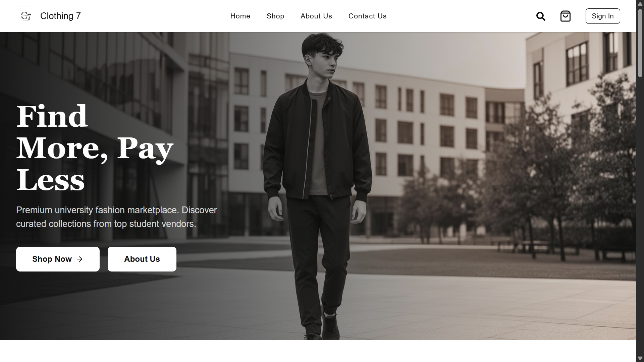Image resolution: width=644 pixels, height=362 pixels.
Task: Open About Us in the top navigation
Action: [x=316, y=16]
